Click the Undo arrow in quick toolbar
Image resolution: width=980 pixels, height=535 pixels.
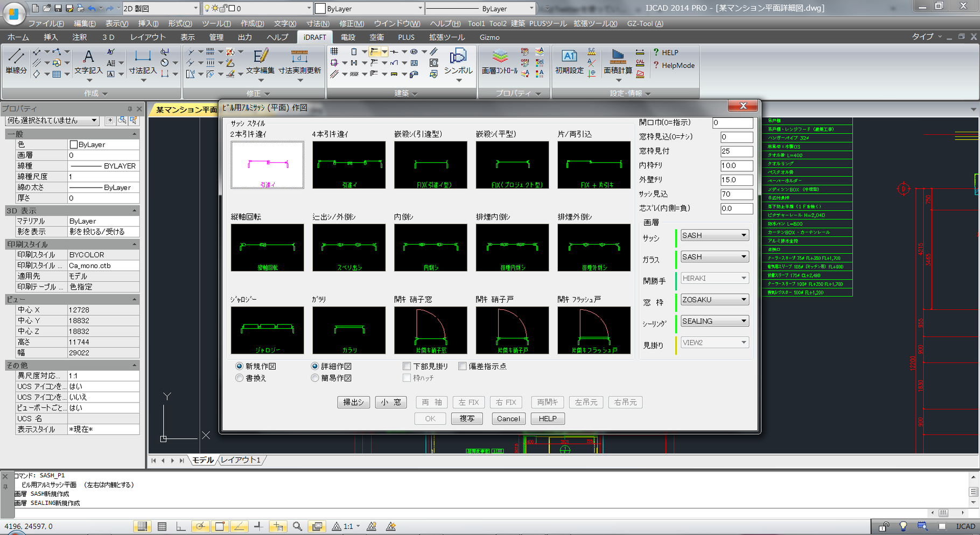click(x=92, y=9)
